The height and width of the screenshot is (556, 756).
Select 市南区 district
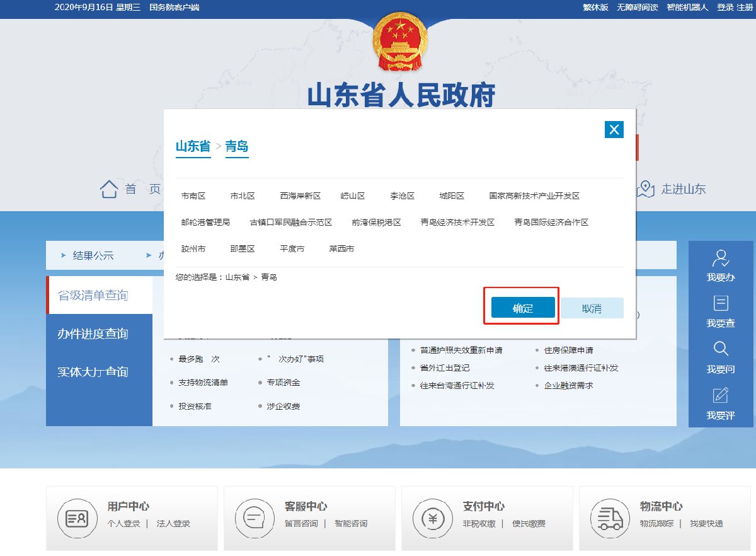point(193,196)
